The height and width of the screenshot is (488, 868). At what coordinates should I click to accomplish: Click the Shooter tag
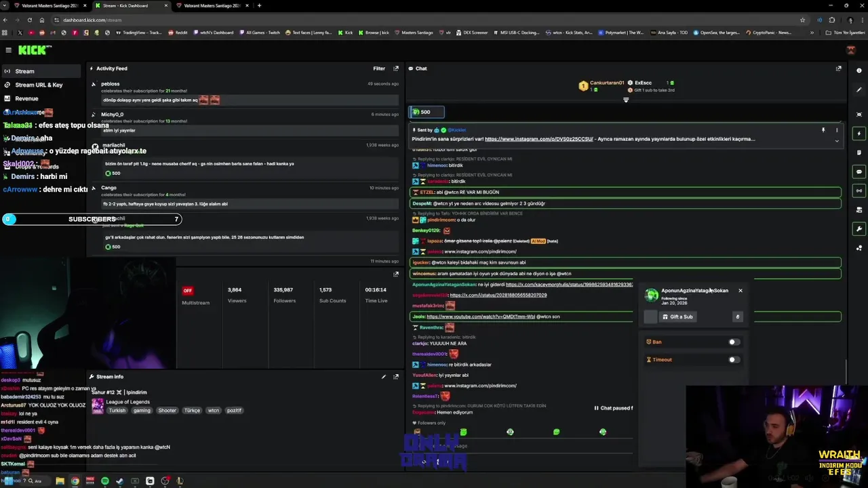(x=167, y=411)
